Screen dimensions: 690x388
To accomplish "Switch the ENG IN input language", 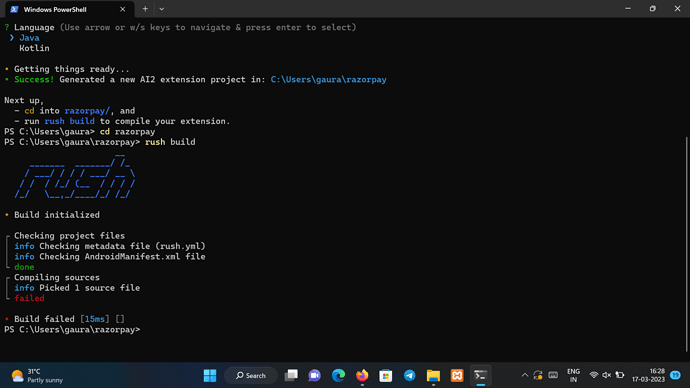I will tap(573, 376).
